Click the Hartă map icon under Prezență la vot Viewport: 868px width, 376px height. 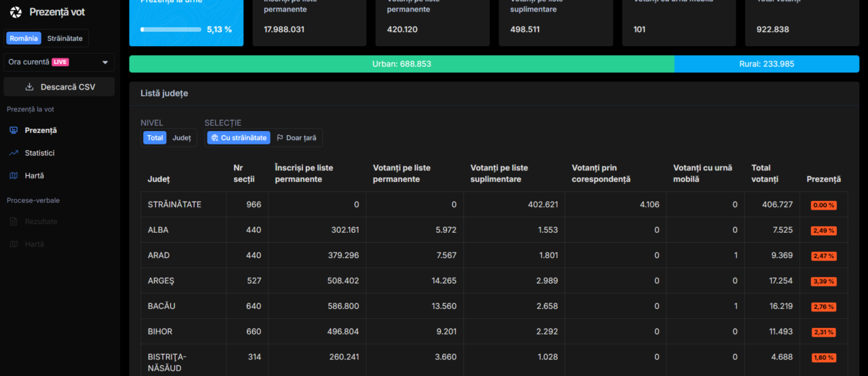pos(14,176)
